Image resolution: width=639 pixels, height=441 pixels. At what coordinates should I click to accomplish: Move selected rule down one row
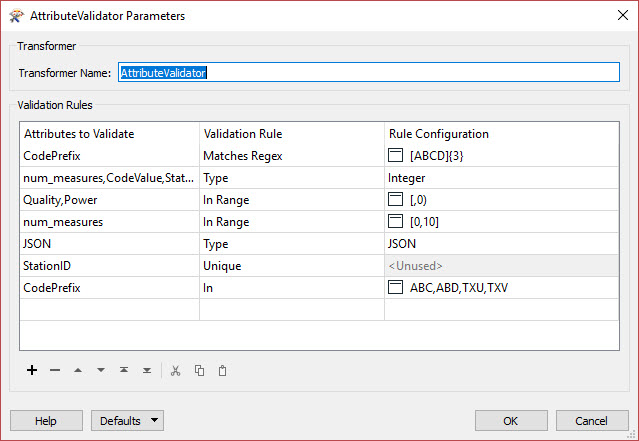click(101, 370)
